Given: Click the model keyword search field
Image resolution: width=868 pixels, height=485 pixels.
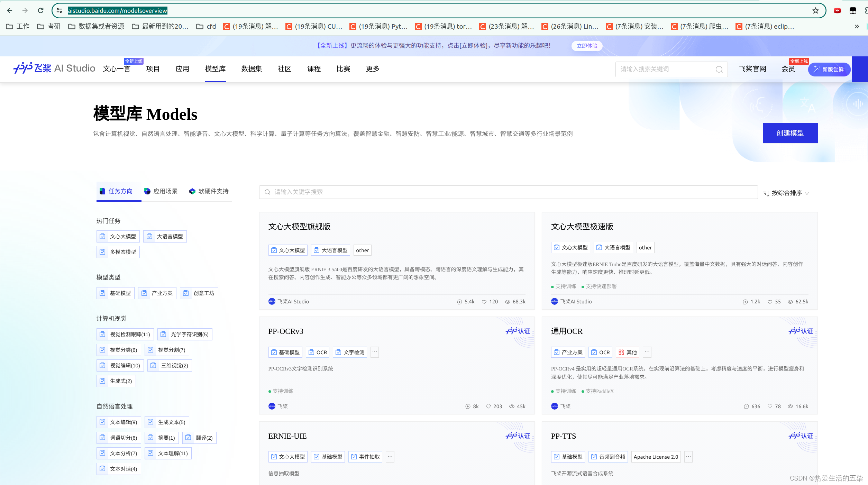Looking at the screenshot, I should point(508,192).
